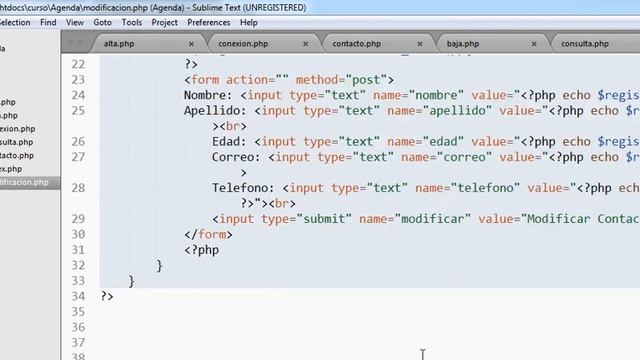Open the Help menu

[249, 22]
